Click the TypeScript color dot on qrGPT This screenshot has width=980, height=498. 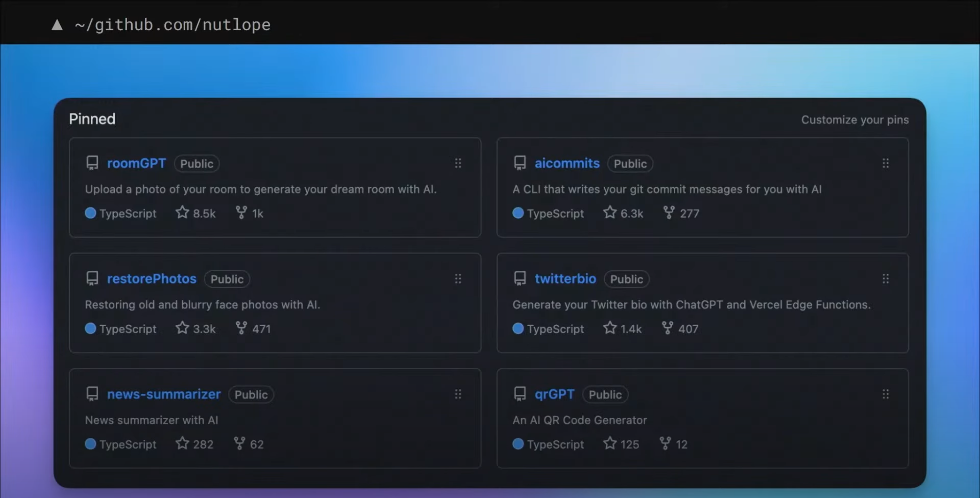(x=518, y=444)
